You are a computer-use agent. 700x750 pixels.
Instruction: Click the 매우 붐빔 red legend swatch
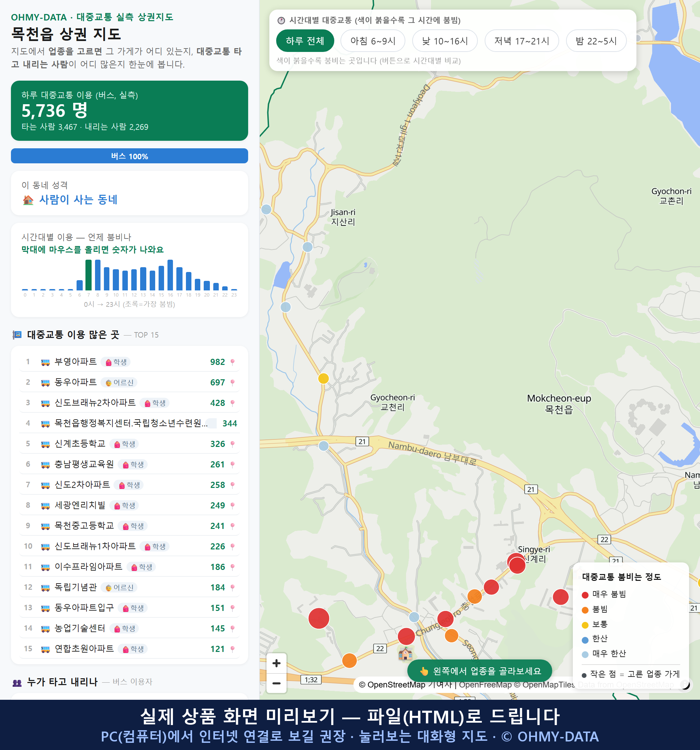coord(585,595)
